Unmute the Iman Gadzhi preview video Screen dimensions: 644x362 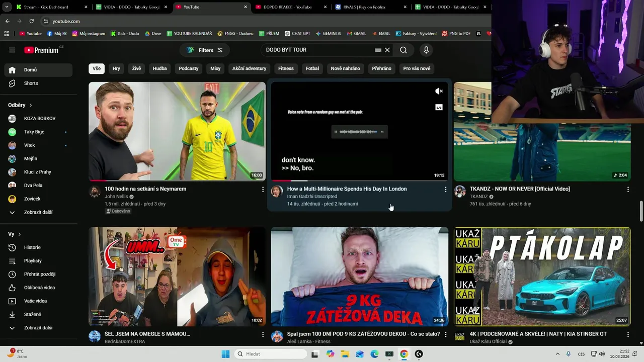[439, 91]
